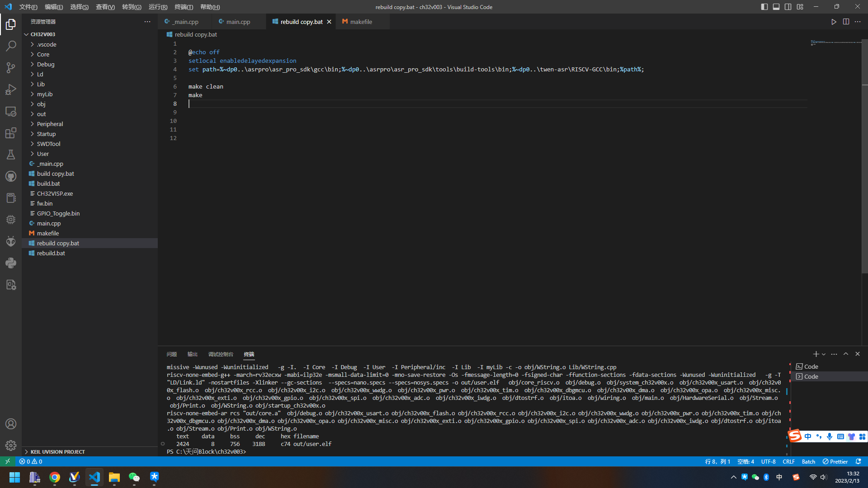The width and height of the screenshot is (868, 488).
Task: Run the current file with play icon
Action: (x=834, y=22)
